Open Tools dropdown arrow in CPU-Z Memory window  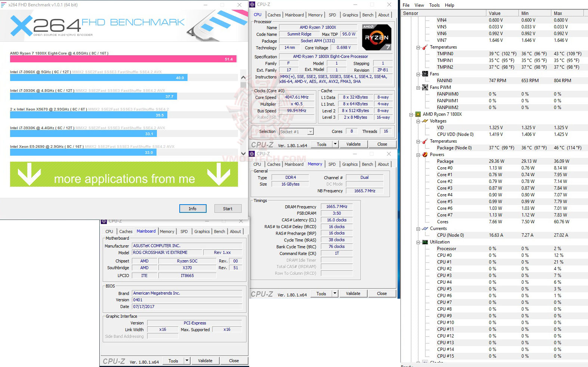coord(335,293)
